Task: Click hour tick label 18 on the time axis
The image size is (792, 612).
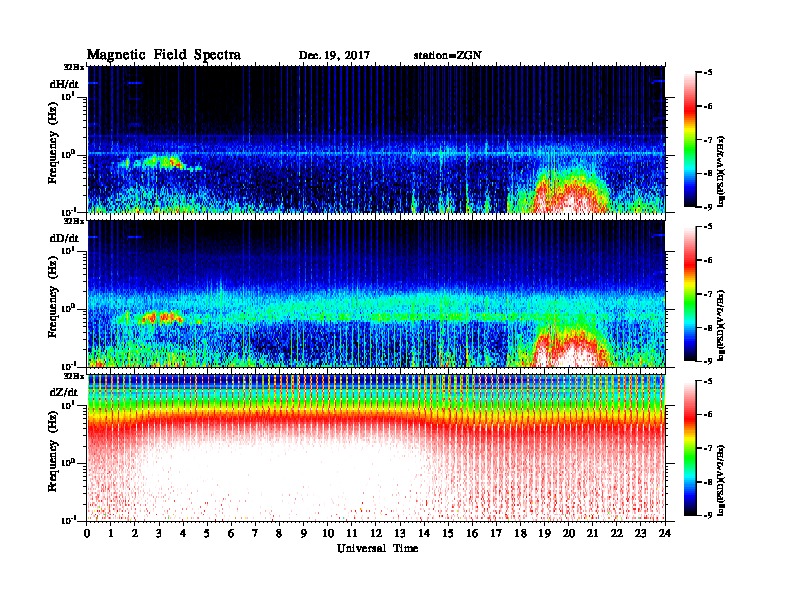Action: [520, 534]
